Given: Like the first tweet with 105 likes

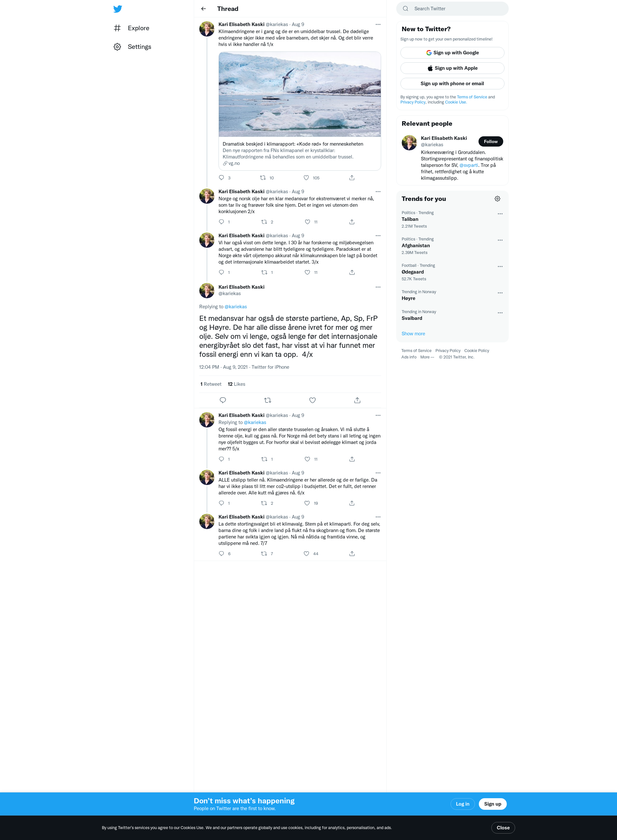Looking at the screenshot, I should click(306, 178).
